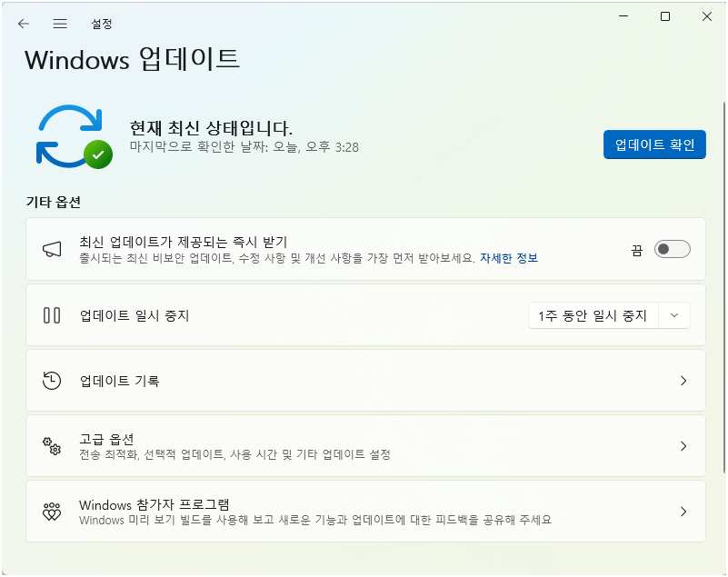The width and height of the screenshot is (728, 577).
Task: Close the Settings window
Action: pyautogui.click(x=707, y=16)
